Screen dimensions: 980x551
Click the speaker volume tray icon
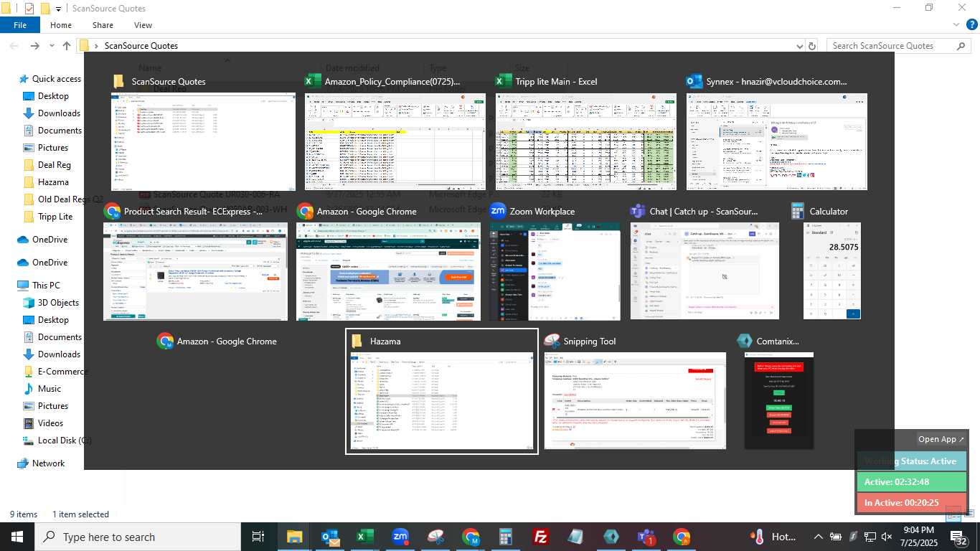tap(887, 537)
